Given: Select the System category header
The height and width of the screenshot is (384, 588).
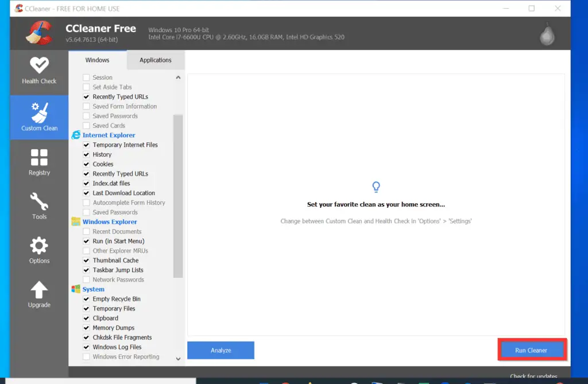Looking at the screenshot, I should 95,289.
